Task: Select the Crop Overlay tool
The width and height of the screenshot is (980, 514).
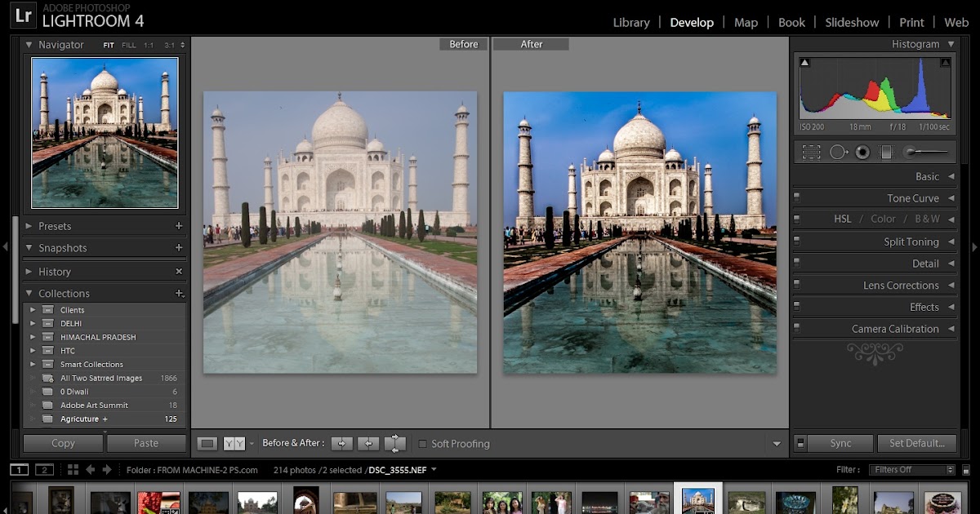Action: coord(811,152)
